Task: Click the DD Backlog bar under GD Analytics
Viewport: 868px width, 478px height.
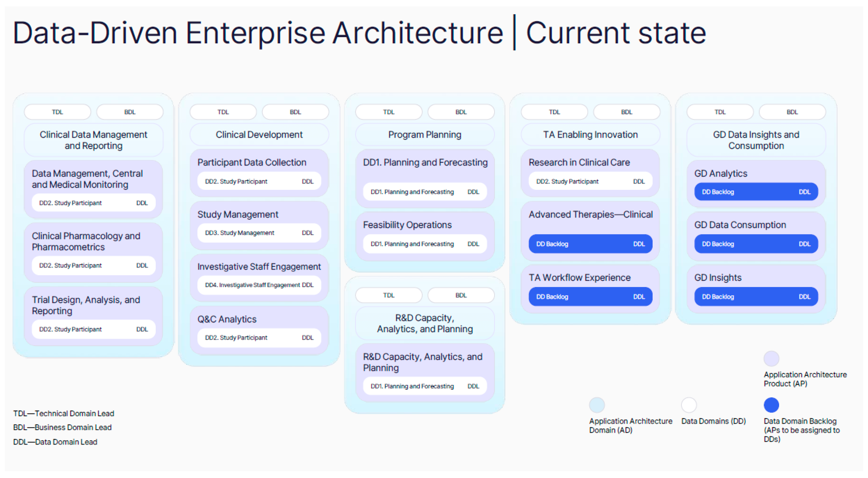Action: click(756, 192)
